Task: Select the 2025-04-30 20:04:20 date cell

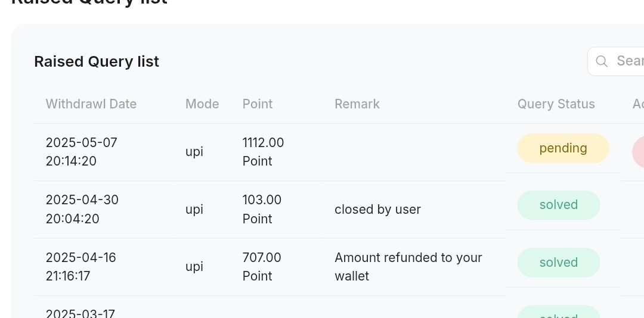Action: 82,209
